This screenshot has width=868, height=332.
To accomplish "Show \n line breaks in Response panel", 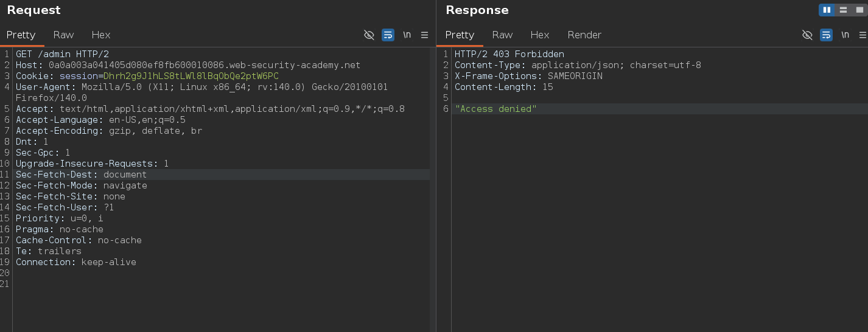I will [x=845, y=35].
